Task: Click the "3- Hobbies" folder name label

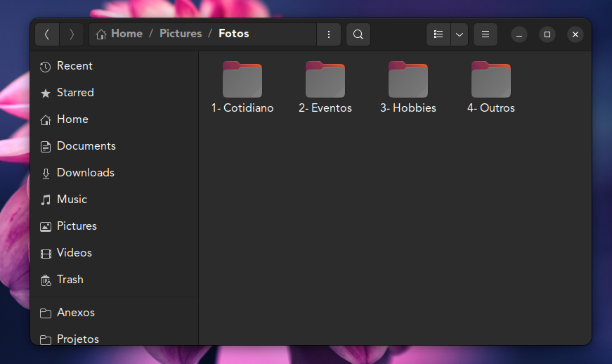Action: pyautogui.click(x=408, y=108)
